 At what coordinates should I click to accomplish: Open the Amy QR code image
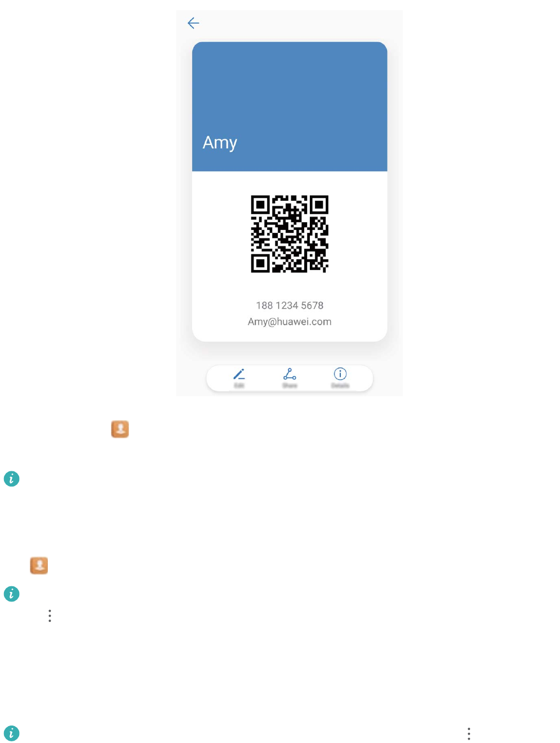[x=290, y=234]
